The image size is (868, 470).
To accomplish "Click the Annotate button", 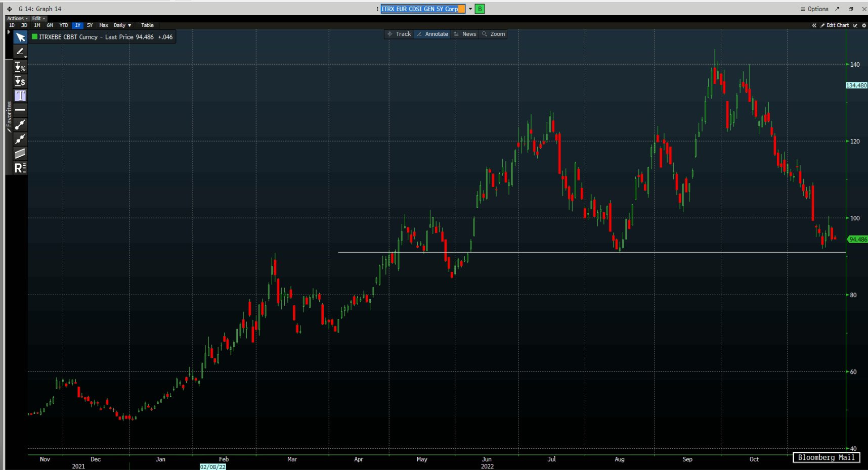I will (432, 34).
